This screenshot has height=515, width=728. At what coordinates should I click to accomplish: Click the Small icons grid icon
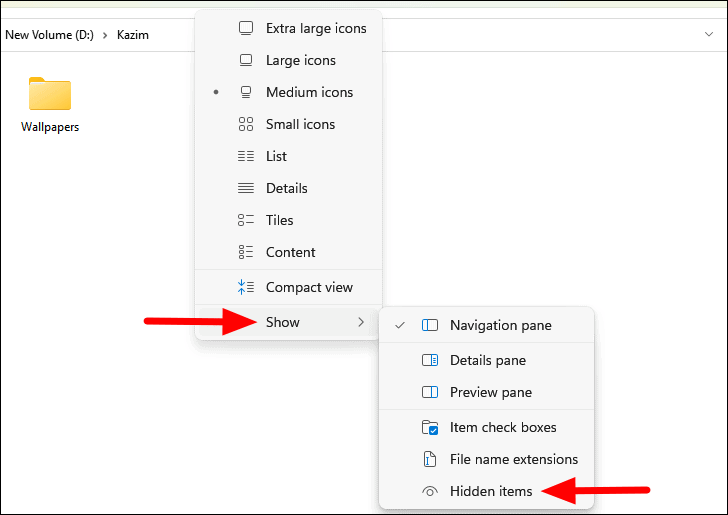(x=246, y=124)
